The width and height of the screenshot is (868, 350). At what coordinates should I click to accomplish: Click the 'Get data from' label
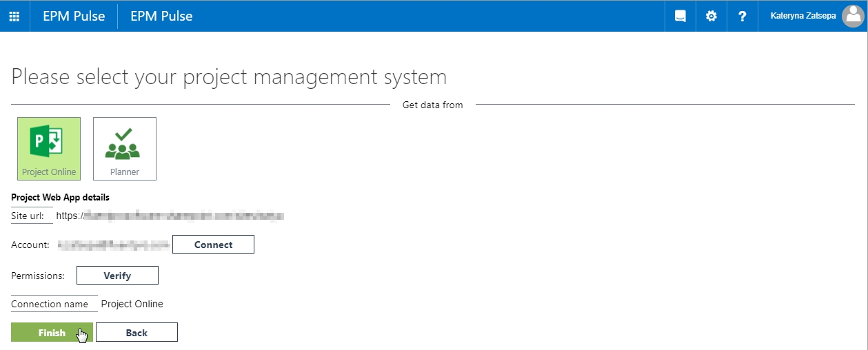point(433,105)
